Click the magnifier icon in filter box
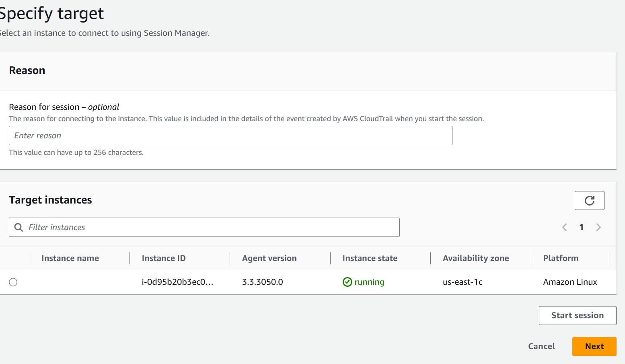The height and width of the screenshot is (364, 625). (x=19, y=227)
